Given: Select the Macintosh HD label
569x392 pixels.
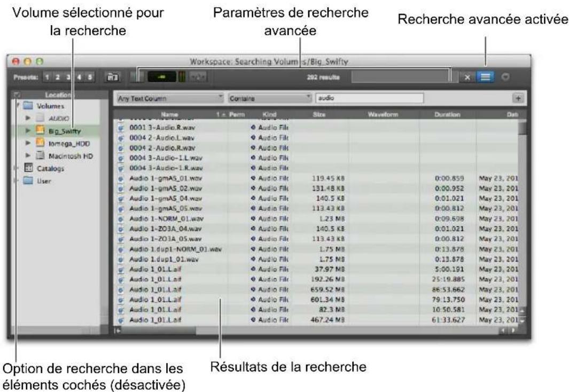Looking at the screenshot, I should pos(71,156).
